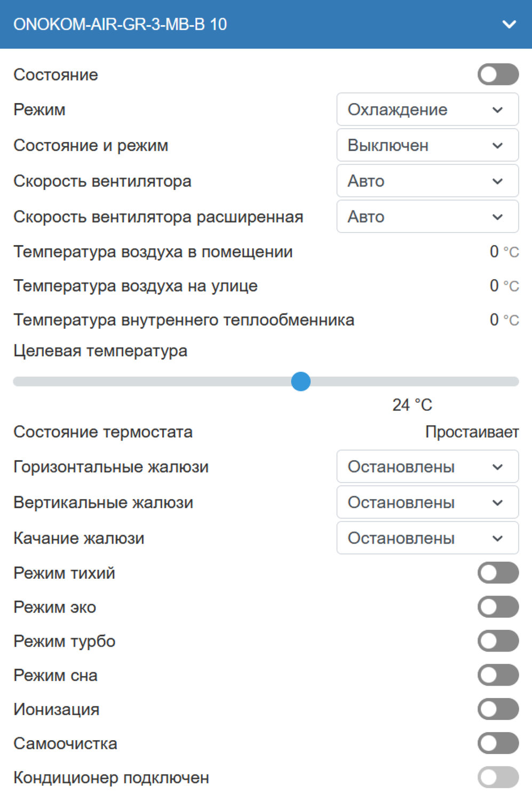The width and height of the screenshot is (532, 801).
Task: Toggle the Состояние power switch
Action: pos(498,75)
